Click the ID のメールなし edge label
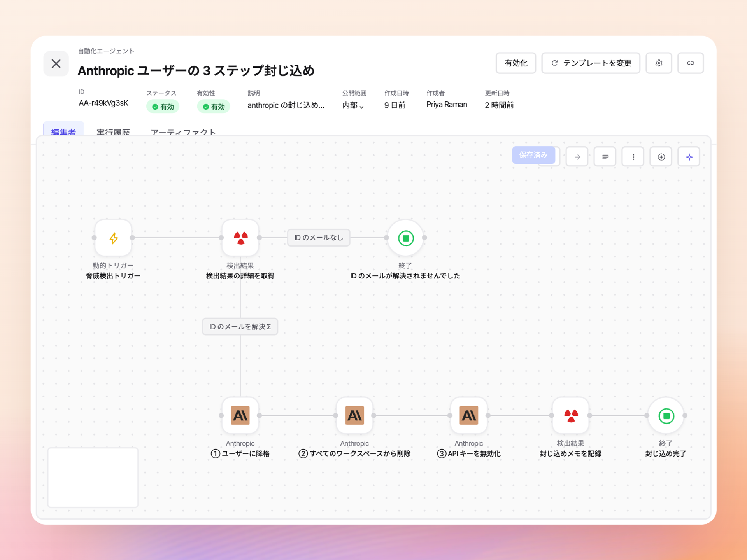The width and height of the screenshot is (747, 560). (319, 238)
